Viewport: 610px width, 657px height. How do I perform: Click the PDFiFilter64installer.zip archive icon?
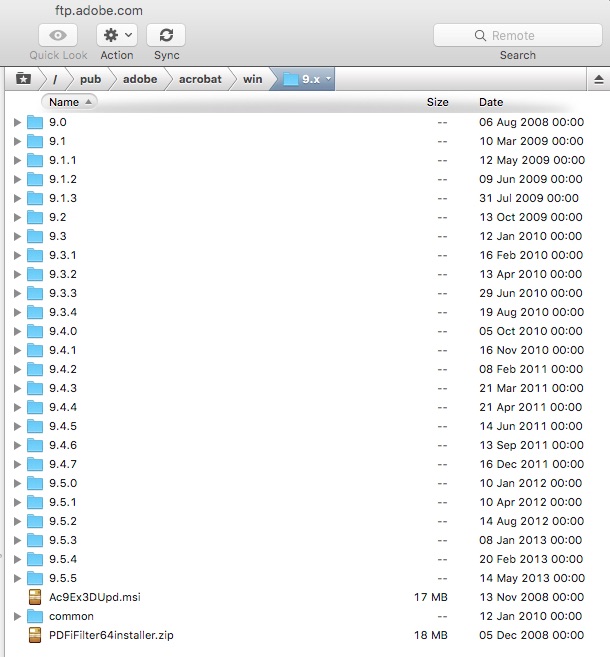tap(35, 635)
